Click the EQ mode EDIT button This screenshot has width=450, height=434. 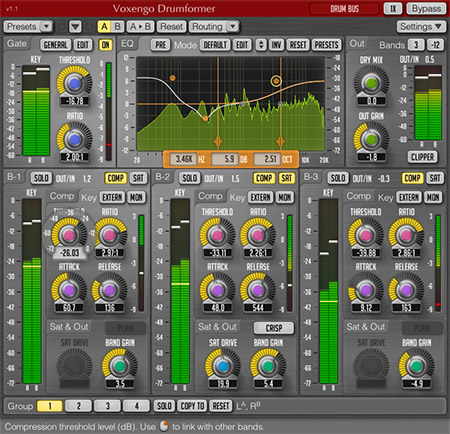tap(242, 45)
